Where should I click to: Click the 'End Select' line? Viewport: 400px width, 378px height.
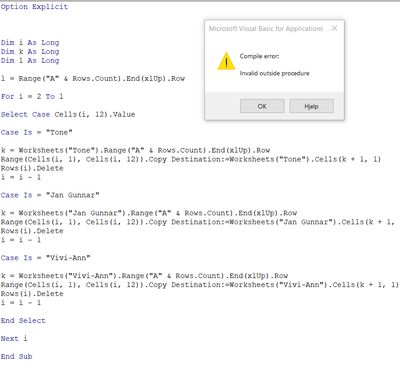point(23,321)
